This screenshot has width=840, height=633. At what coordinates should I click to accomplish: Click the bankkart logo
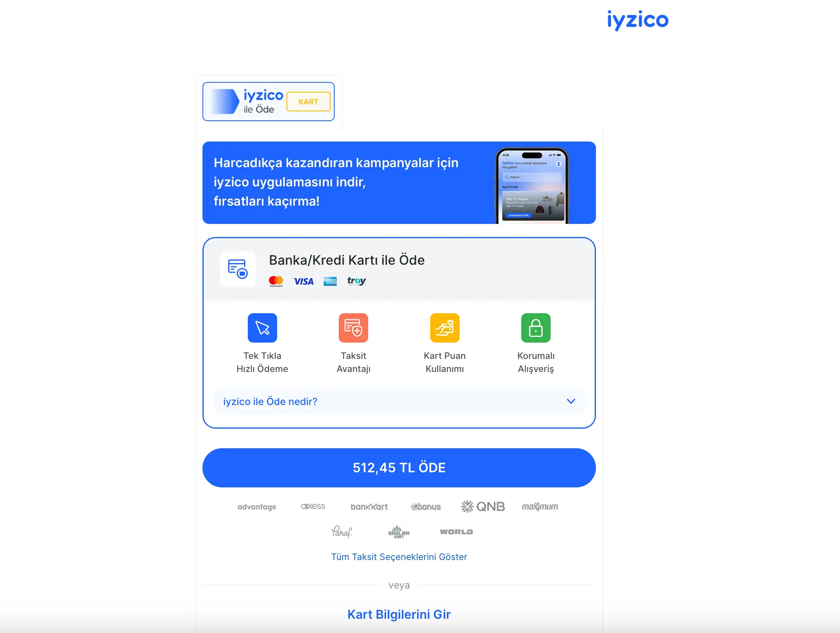(369, 507)
